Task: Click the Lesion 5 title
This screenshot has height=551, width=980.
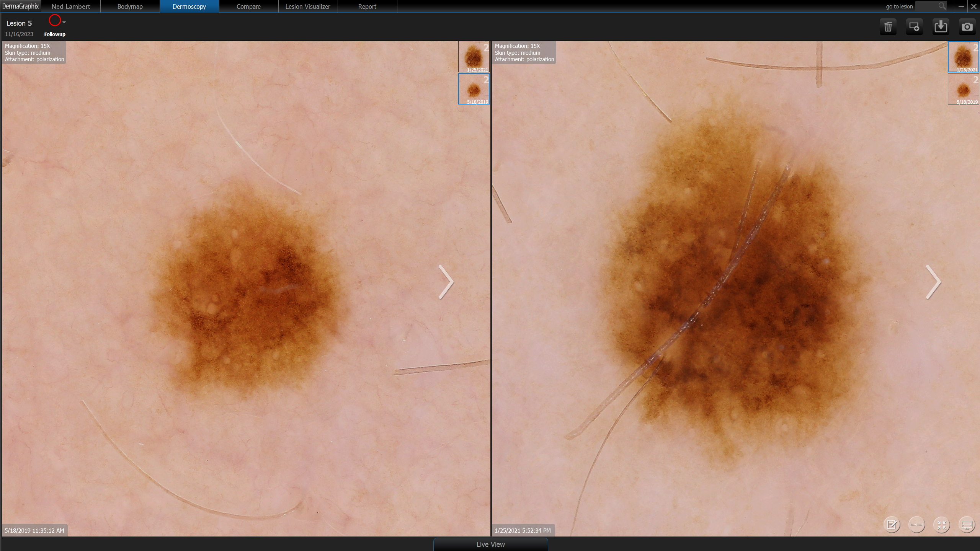Action: tap(19, 23)
